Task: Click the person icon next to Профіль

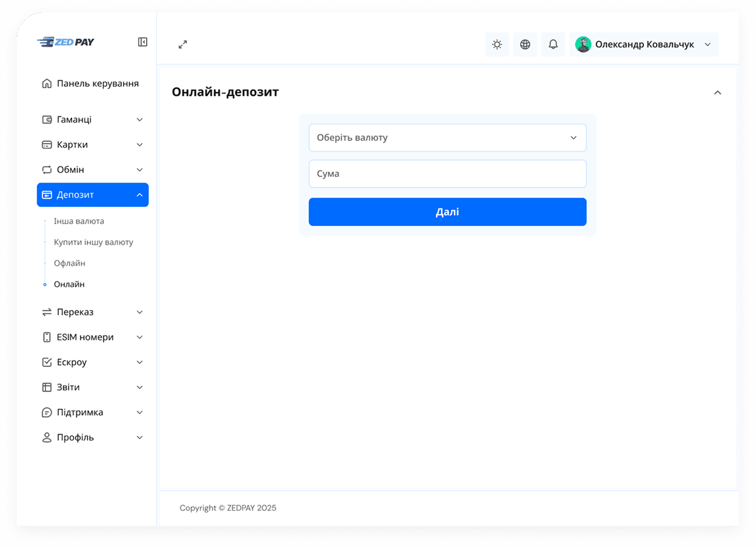Action: 47,437
